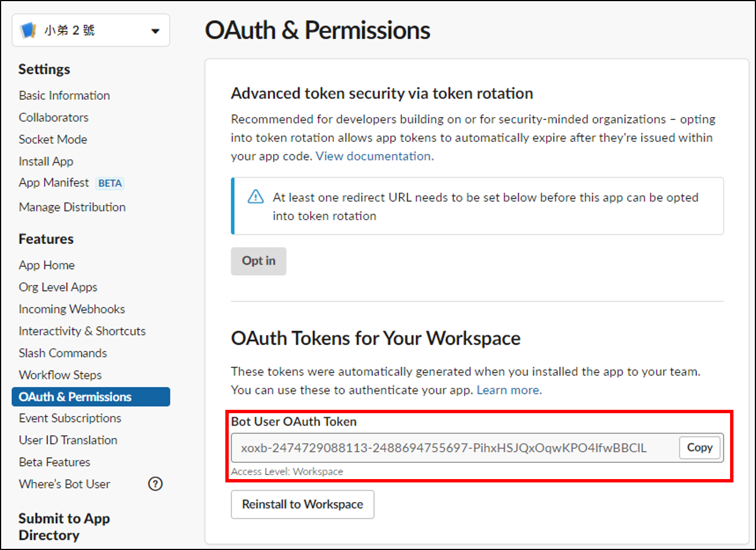
Task: Open the app switcher dropdown
Action: point(155,32)
